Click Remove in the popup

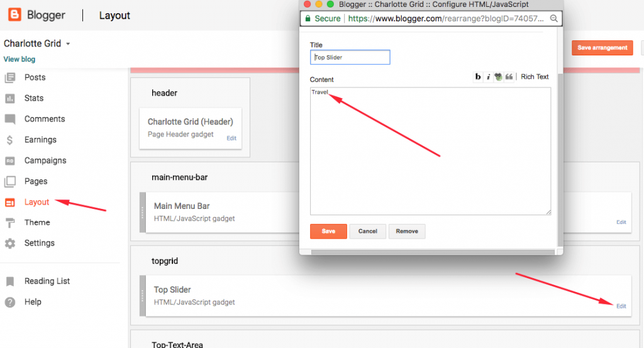[x=407, y=232]
